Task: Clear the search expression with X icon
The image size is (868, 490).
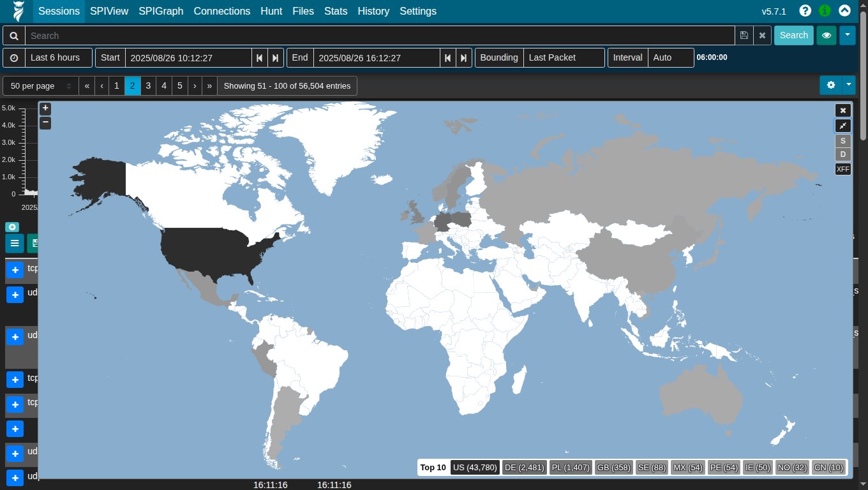Action: click(762, 36)
